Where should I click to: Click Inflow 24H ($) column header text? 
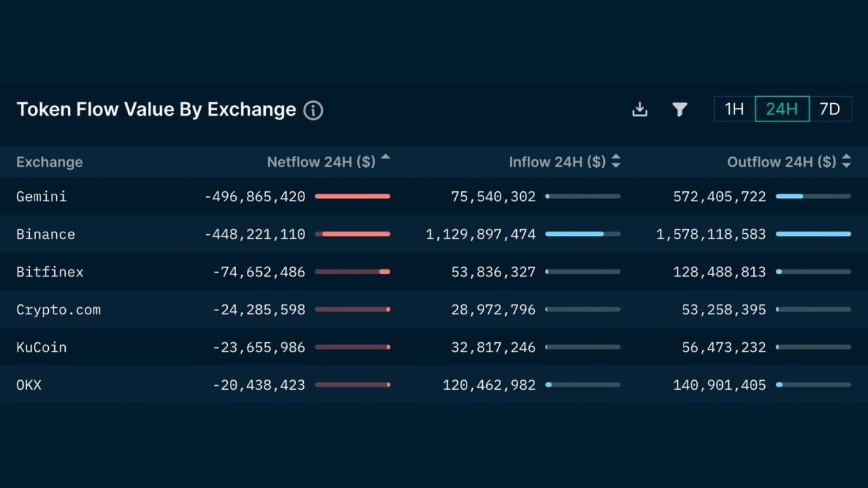click(x=557, y=162)
